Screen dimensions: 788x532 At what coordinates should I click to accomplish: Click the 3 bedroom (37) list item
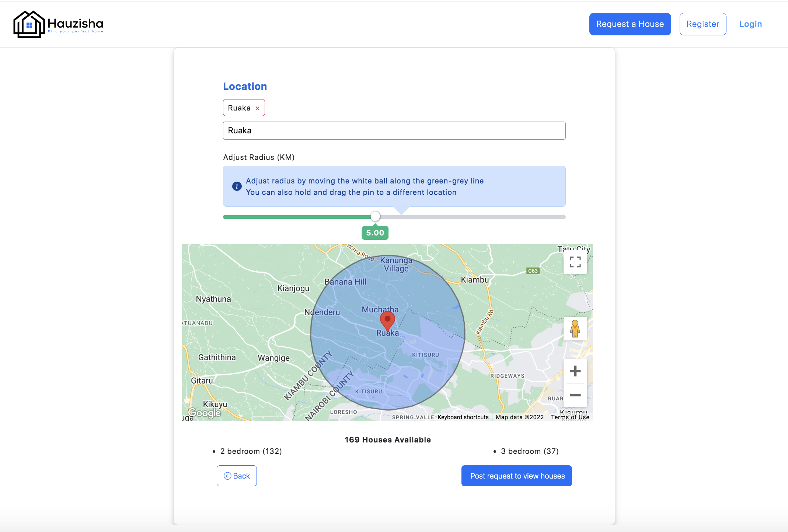pos(530,451)
